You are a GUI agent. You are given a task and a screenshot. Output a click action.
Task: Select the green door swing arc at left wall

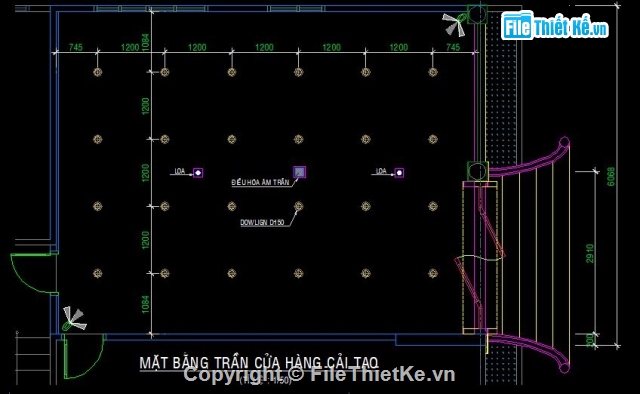(x=33, y=273)
